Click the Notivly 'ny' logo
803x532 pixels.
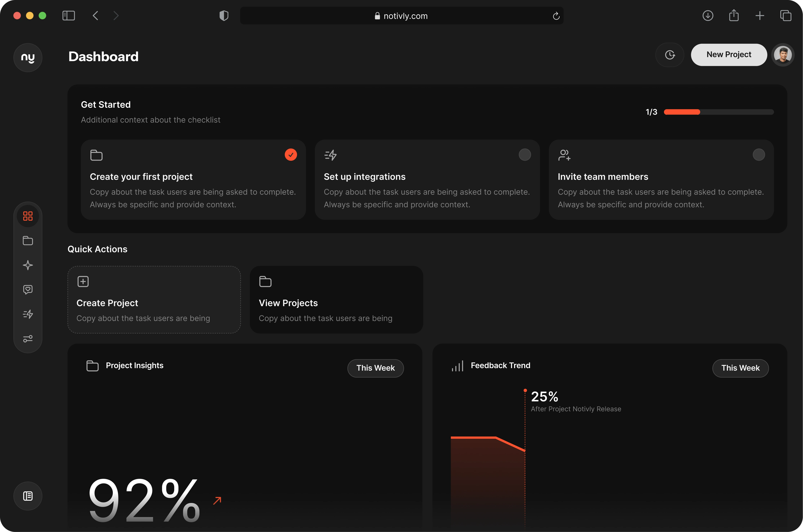pos(28,58)
